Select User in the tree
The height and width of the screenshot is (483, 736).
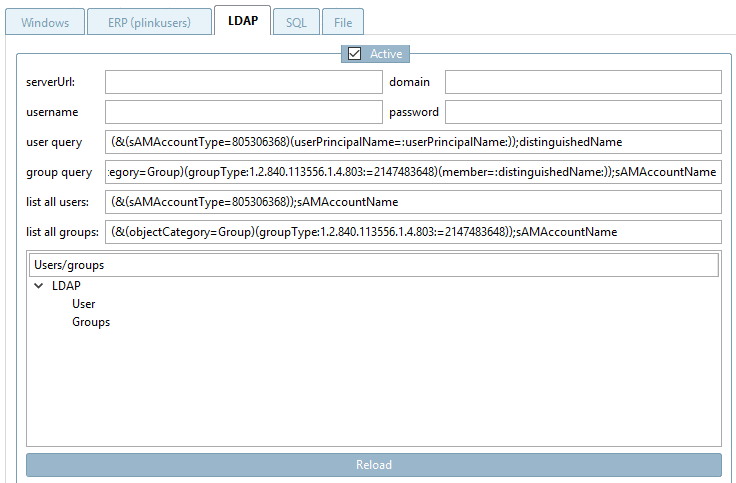coord(84,304)
